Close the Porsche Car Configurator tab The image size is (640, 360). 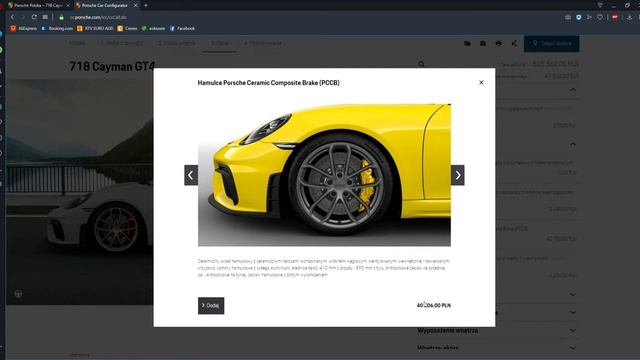(136, 5)
